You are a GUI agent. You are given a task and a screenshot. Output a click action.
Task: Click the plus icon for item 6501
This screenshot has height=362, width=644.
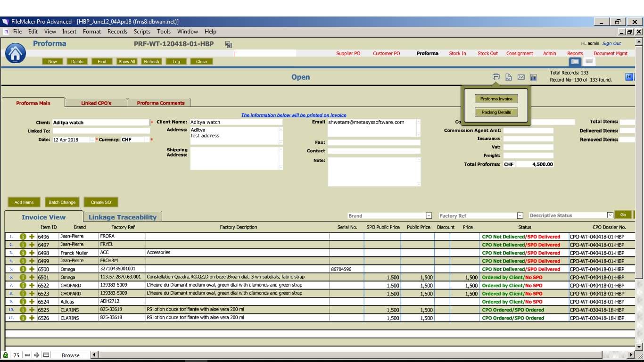[32, 278]
